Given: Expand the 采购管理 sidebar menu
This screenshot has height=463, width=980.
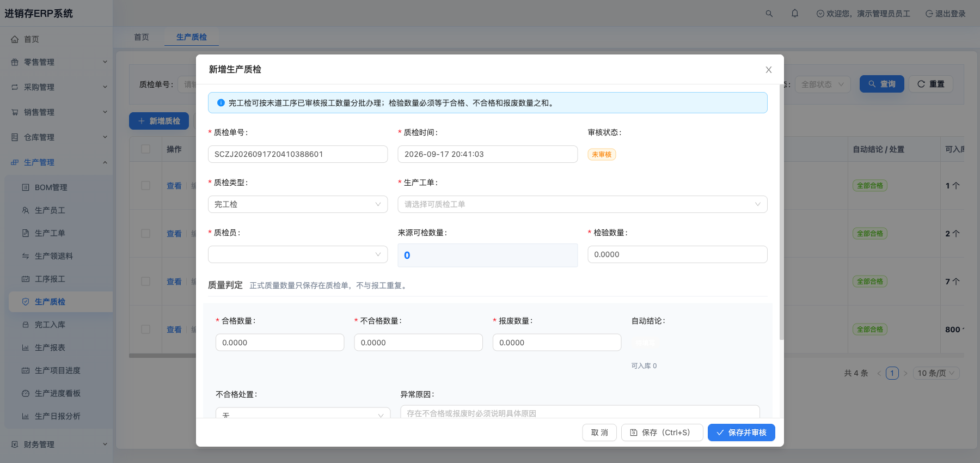Looking at the screenshot, I should (56, 87).
